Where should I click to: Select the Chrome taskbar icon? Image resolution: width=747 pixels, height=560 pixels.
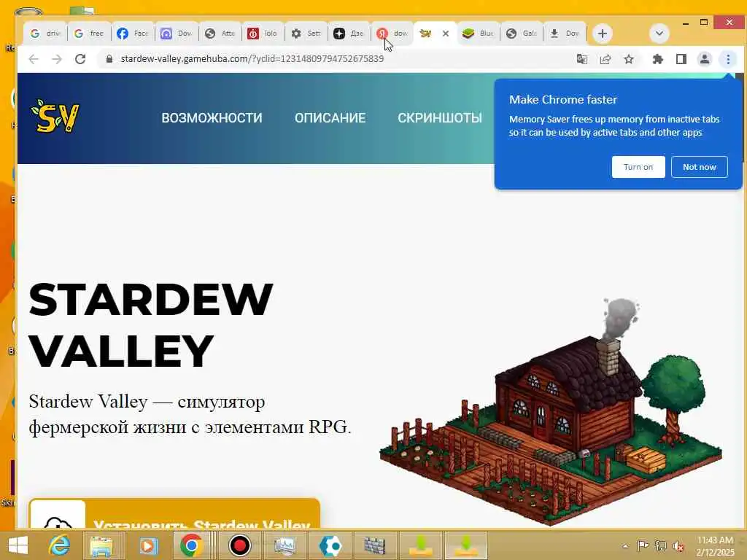192,545
